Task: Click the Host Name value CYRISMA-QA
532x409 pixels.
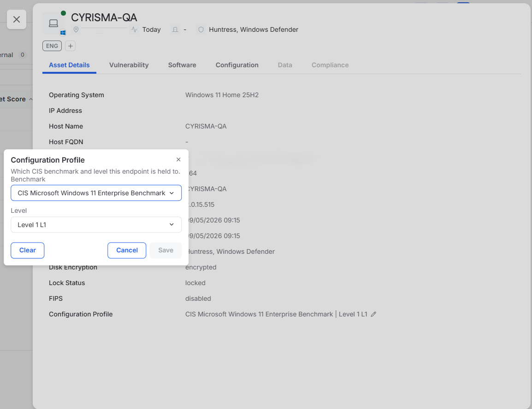Action: tap(206, 126)
